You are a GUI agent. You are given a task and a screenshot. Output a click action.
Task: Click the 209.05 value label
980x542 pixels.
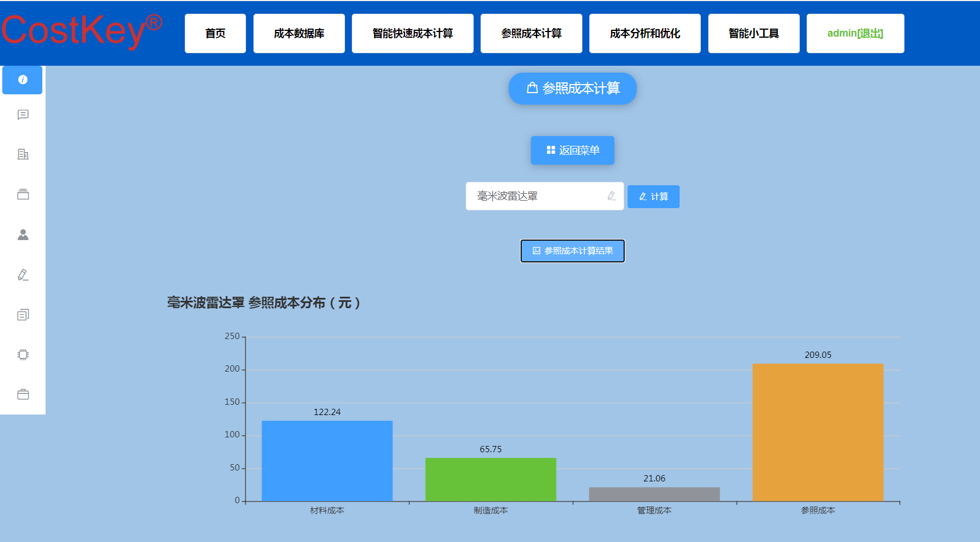coord(818,355)
